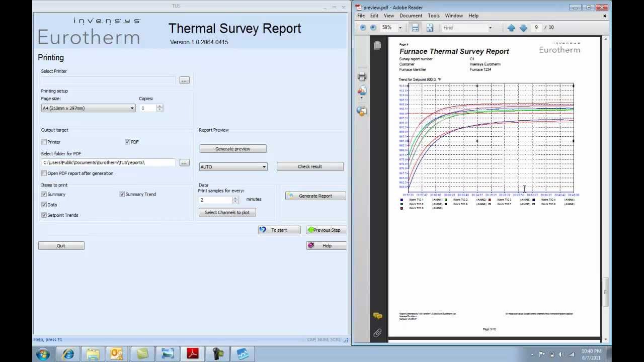Uncheck the Setpoint Trends checkbox

44,215
